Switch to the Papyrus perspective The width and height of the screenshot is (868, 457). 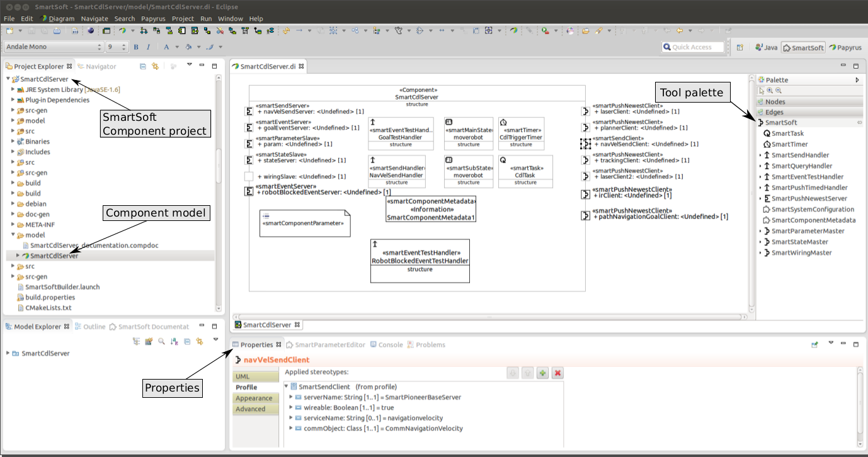tap(845, 47)
